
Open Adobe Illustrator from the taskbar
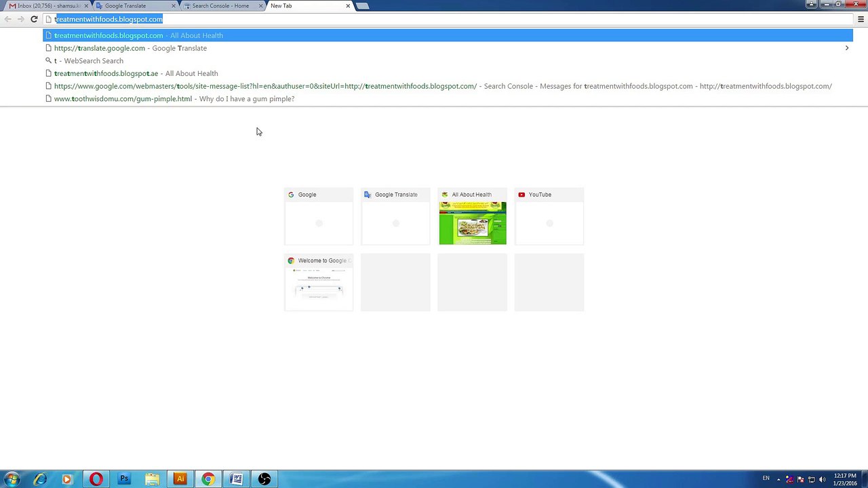pyautogui.click(x=180, y=479)
